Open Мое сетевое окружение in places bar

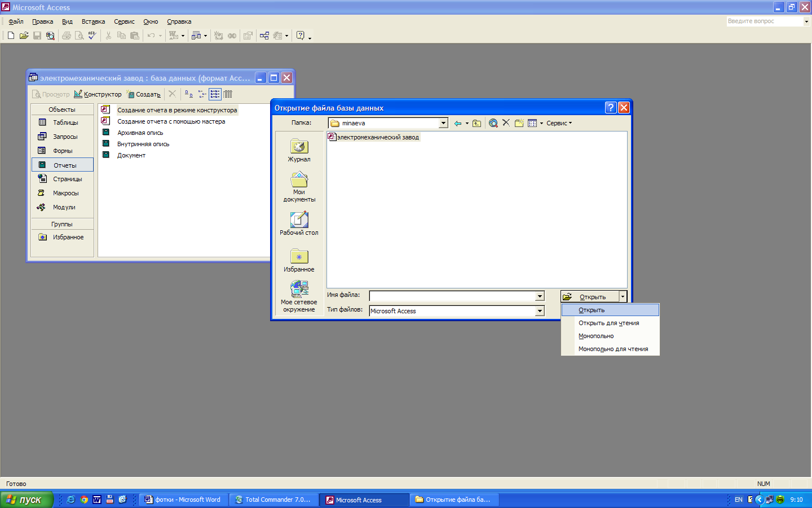pyautogui.click(x=299, y=296)
